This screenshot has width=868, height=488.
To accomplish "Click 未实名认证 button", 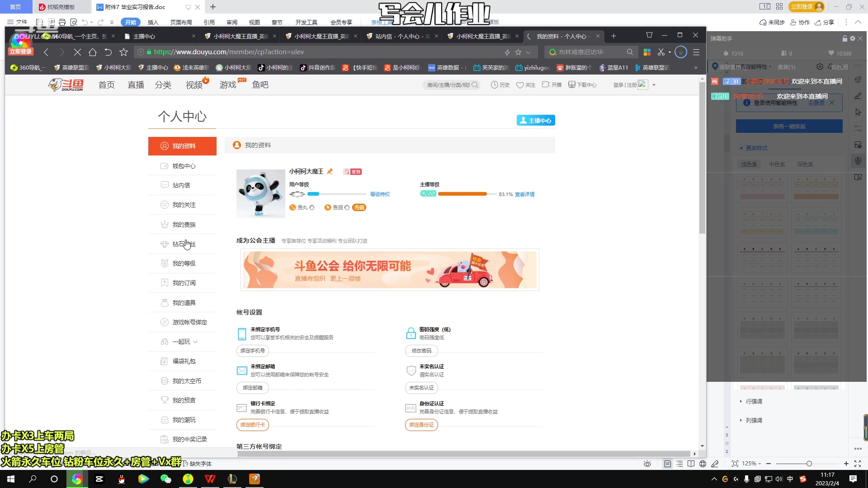I will pyautogui.click(x=421, y=388).
